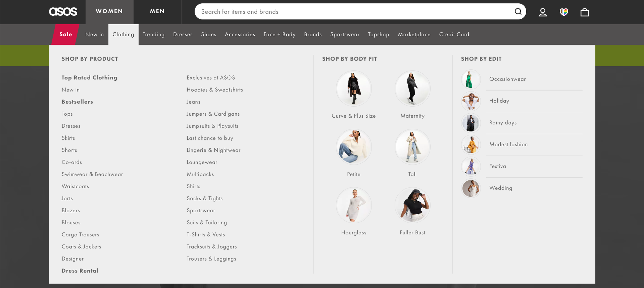This screenshot has width=644, height=288.
Task: Select Curve & Plus Size thumbnail
Action: (x=354, y=88)
